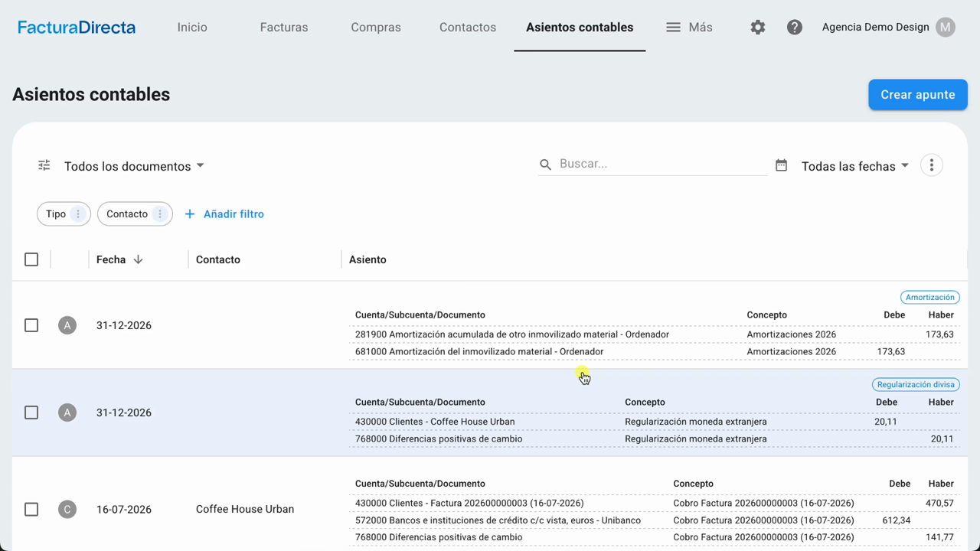The image size is (980, 551).
Task: Click the search magnifier icon
Action: pos(546,165)
